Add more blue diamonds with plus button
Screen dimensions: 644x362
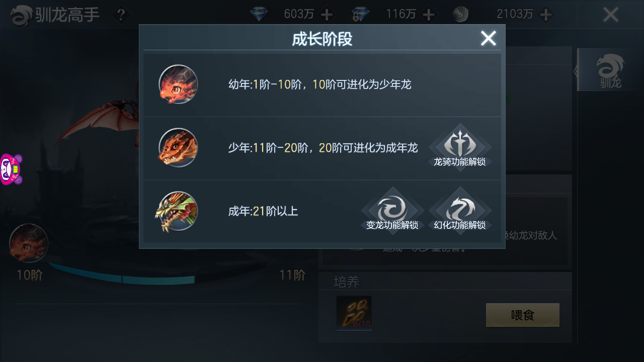point(327,15)
